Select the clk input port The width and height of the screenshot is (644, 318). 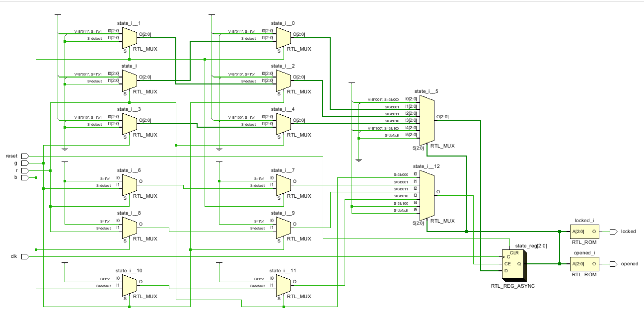(x=25, y=256)
